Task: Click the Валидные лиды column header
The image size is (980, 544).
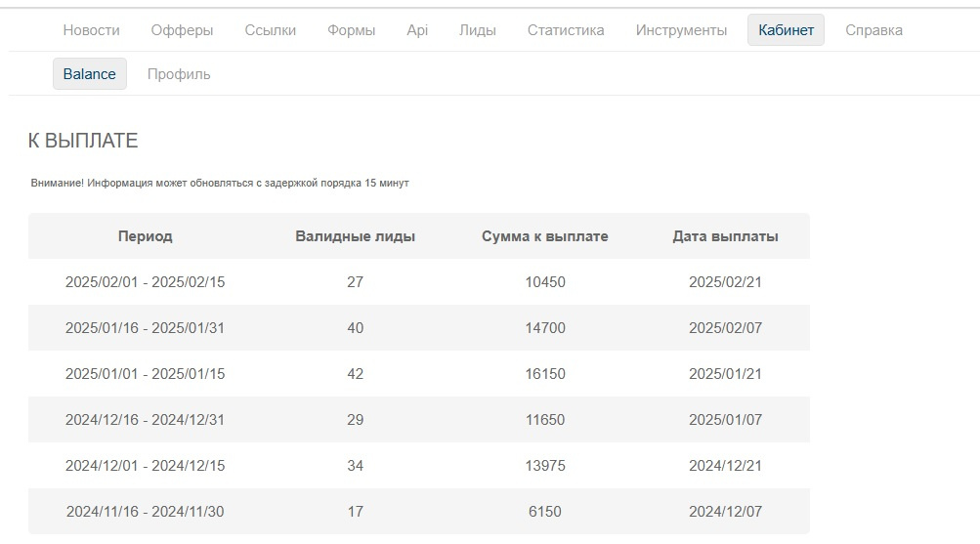Action: tap(355, 236)
